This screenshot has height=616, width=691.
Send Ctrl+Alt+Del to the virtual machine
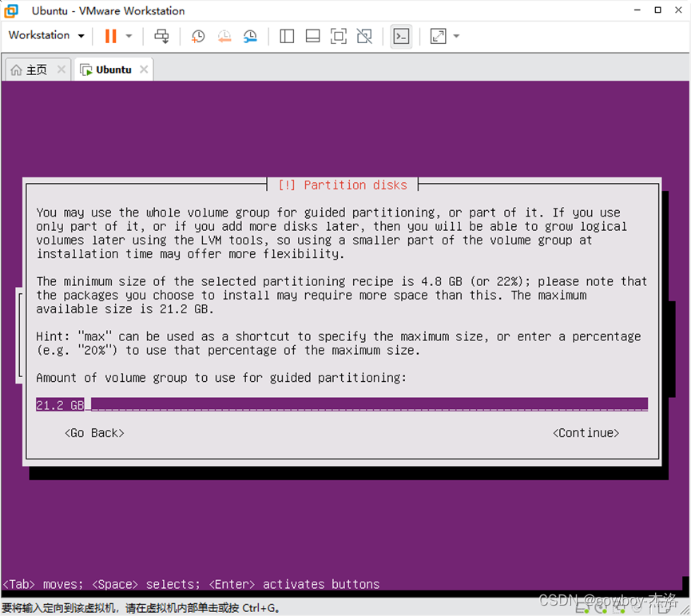click(160, 36)
